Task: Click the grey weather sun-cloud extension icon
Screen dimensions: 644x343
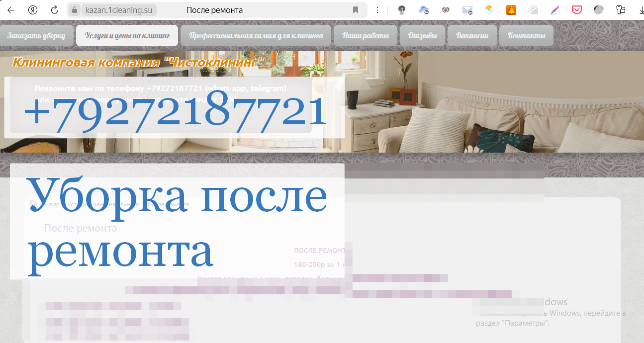Action: (x=533, y=10)
